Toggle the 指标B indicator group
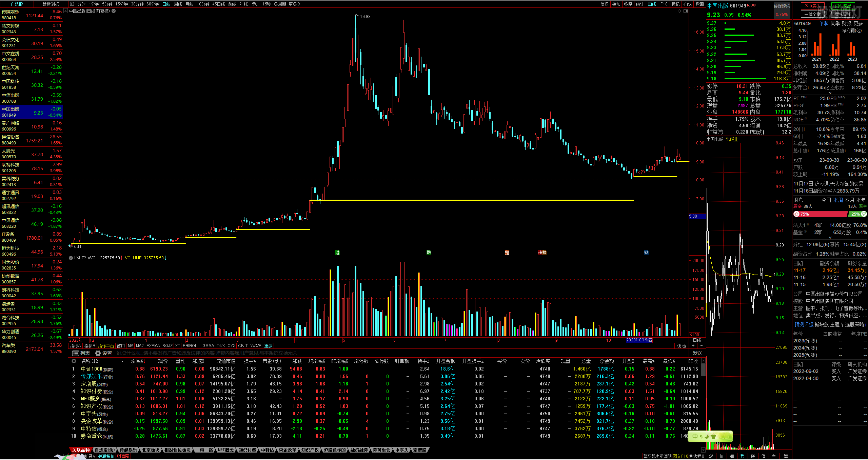The width and height of the screenshot is (868, 460). 90,346
